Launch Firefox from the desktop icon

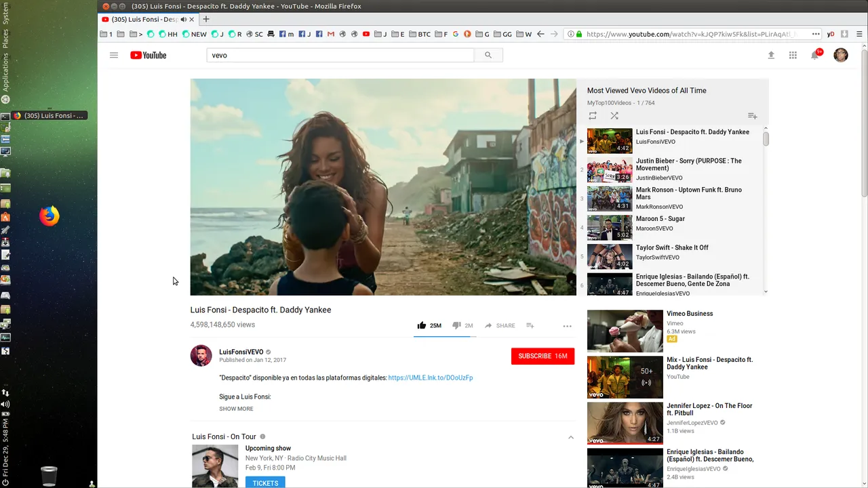[49, 216]
